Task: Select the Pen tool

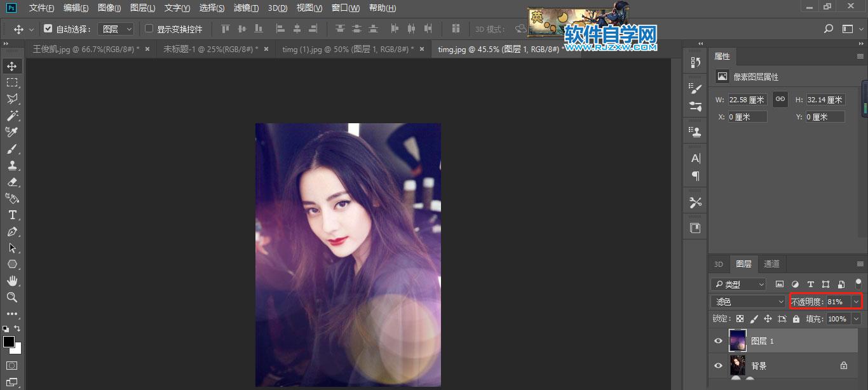Action: point(12,231)
